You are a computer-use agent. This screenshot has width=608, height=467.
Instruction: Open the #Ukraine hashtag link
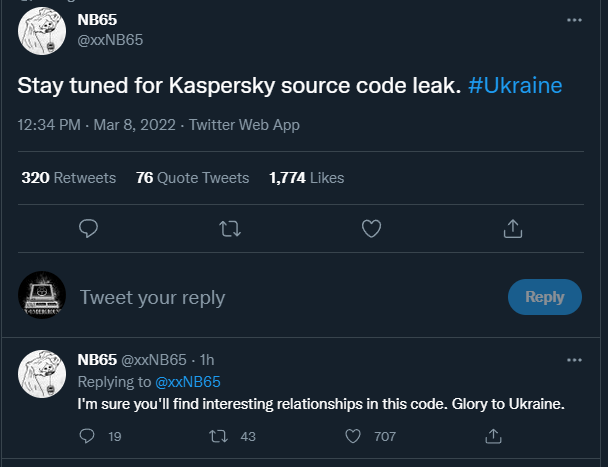point(514,85)
